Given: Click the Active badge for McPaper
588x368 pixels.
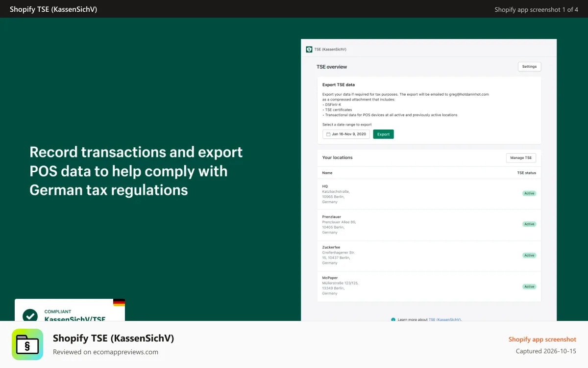Looking at the screenshot, I should point(529,287).
